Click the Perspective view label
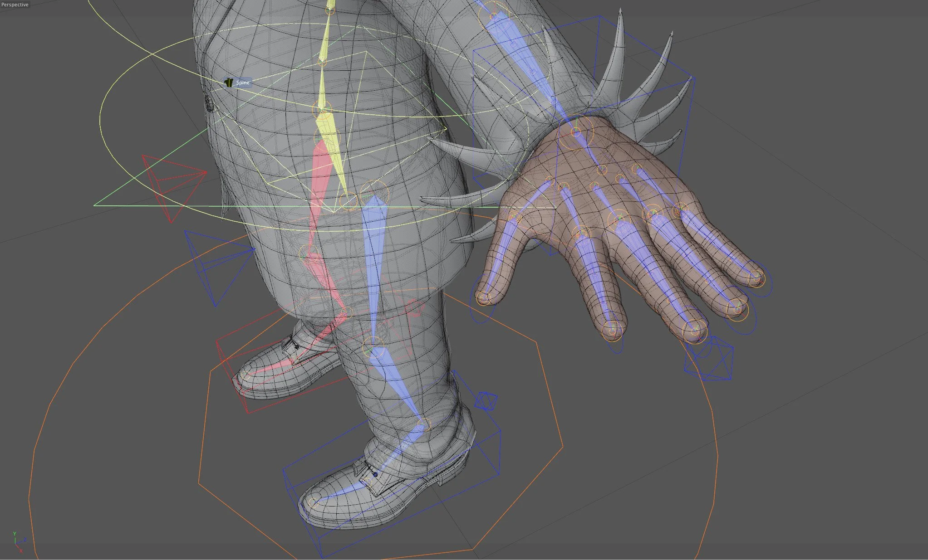The image size is (928, 560). (15, 5)
